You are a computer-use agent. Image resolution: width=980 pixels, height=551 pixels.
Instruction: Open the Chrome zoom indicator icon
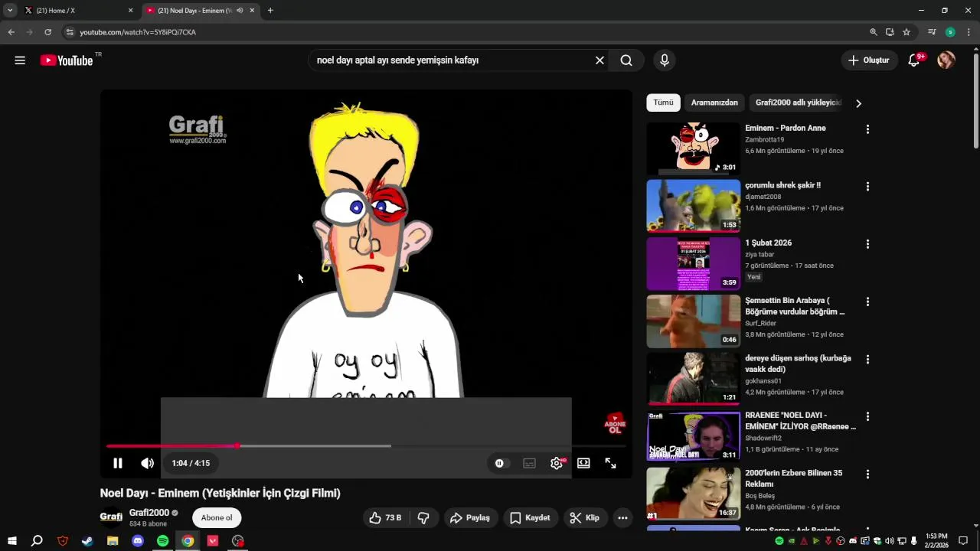(x=874, y=32)
